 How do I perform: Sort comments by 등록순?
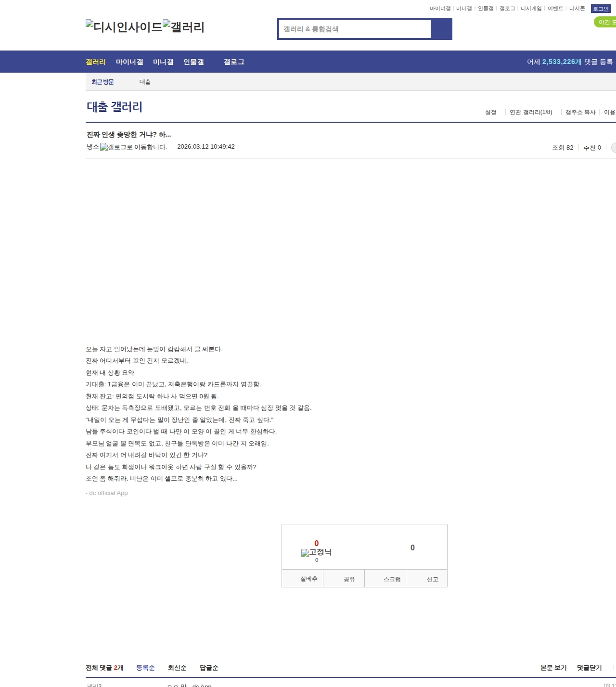[145, 668]
